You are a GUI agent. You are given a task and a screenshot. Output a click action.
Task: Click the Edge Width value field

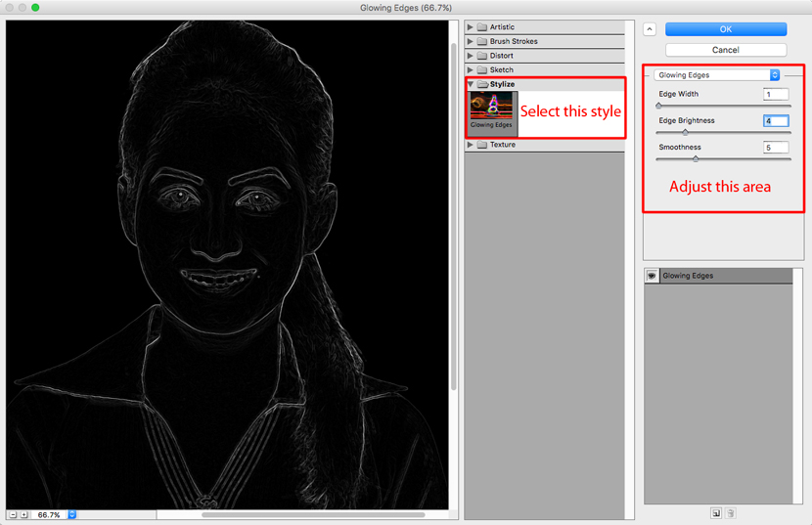click(x=775, y=95)
